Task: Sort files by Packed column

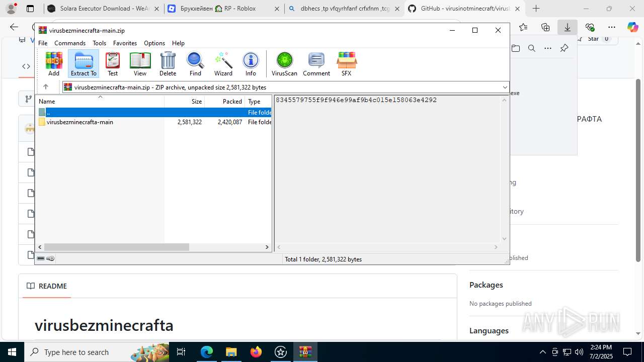Action: 225,101
